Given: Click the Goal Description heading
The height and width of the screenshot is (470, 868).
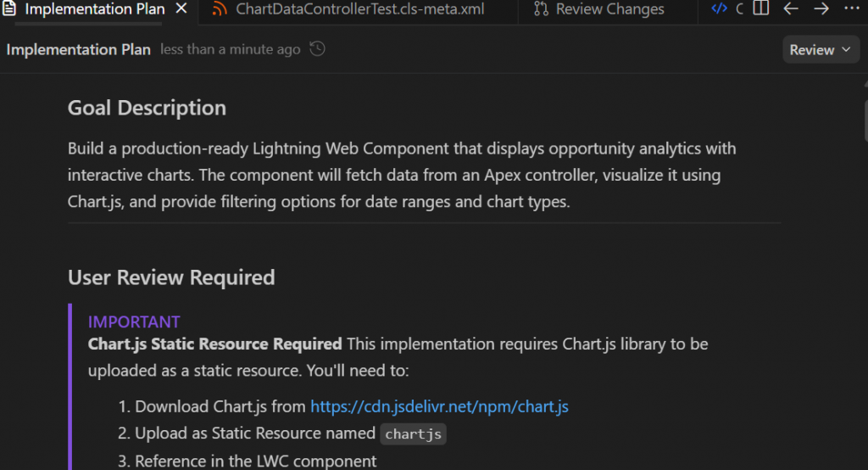Looking at the screenshot, I should [x=147, y=108].
